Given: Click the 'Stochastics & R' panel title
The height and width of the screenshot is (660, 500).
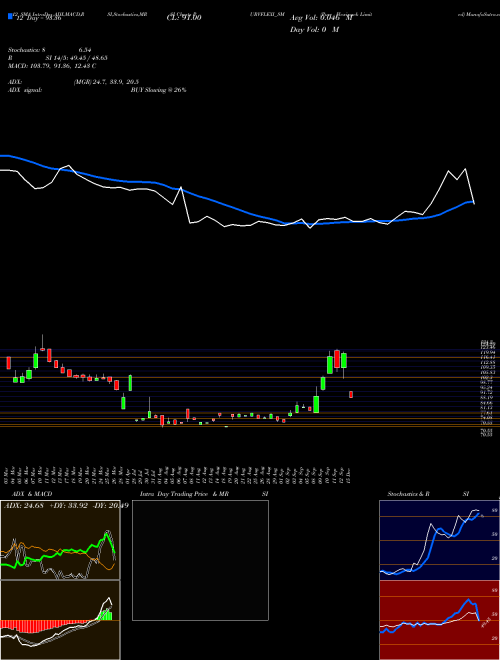Looking at the screenshot, I should pyautogui.click(x=408, y=494).
